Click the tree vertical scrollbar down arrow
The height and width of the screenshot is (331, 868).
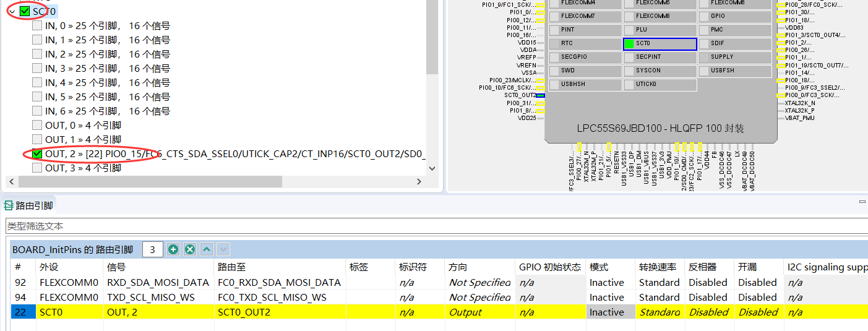(x=432, y=168)
